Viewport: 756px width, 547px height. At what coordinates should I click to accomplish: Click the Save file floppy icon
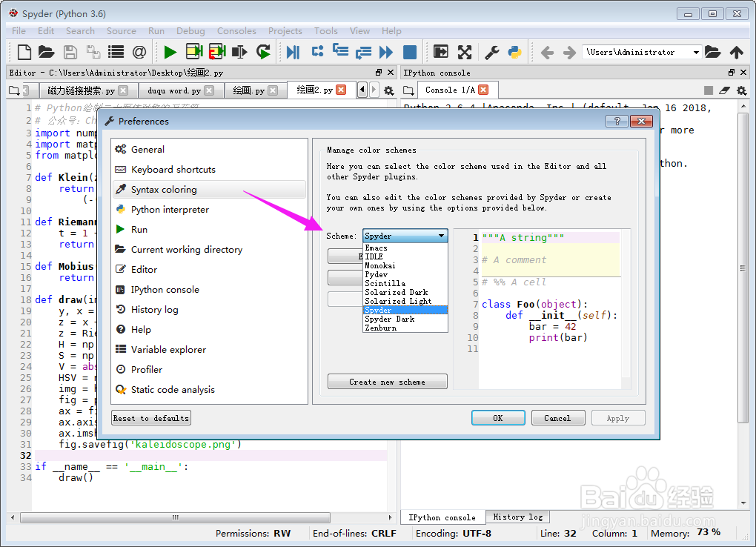point(70,52)
